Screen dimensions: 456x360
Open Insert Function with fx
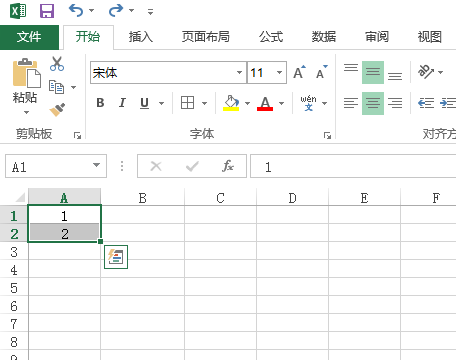(x=228, y=166)
